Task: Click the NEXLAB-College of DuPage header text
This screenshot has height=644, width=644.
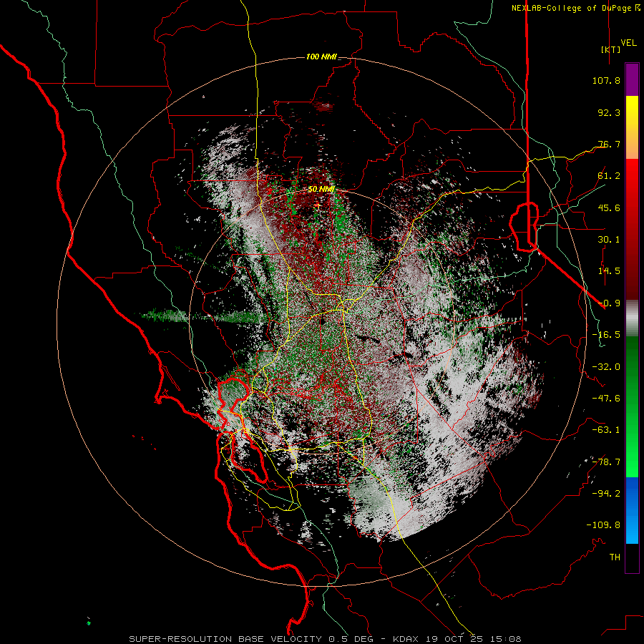Action: [571, 8]
